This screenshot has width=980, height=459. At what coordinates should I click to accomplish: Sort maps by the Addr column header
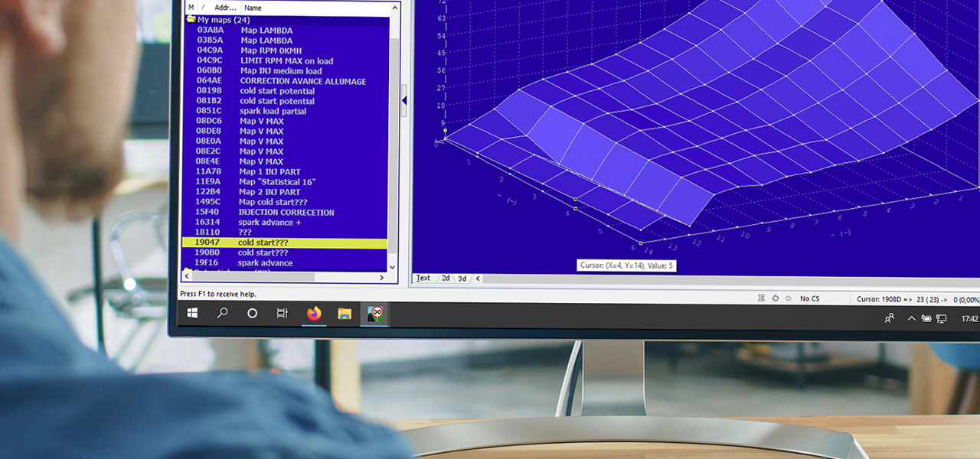[225, 8]
